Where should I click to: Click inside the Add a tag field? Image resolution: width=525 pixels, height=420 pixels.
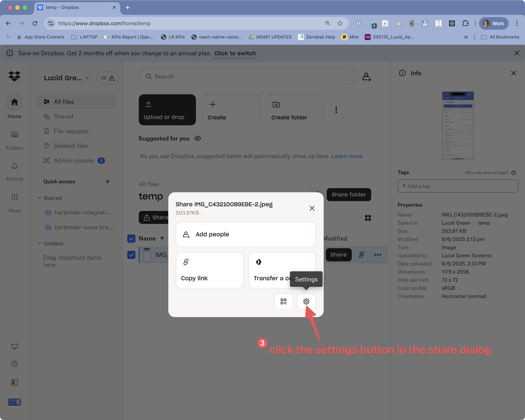pyautogui.click(x=457, y=186)
